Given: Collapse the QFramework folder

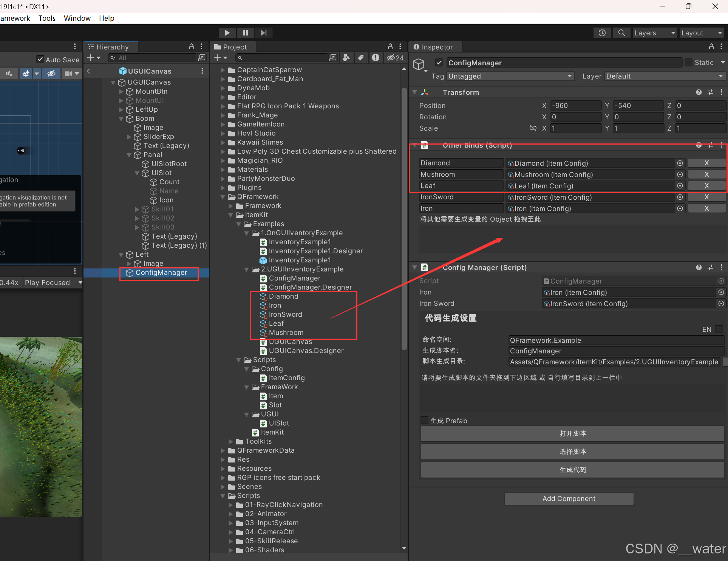Looking at the screenshot, I should pyautogui.click(x=223, y=197).
